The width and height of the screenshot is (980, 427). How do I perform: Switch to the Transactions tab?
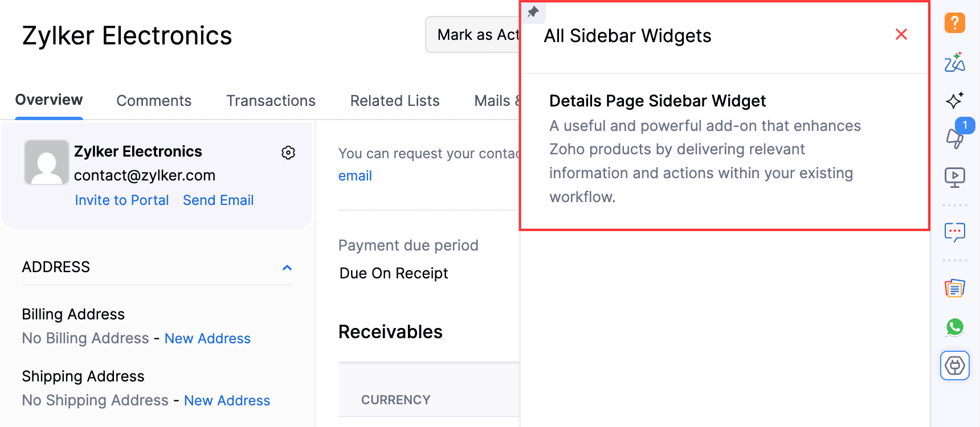coord(271,100)
